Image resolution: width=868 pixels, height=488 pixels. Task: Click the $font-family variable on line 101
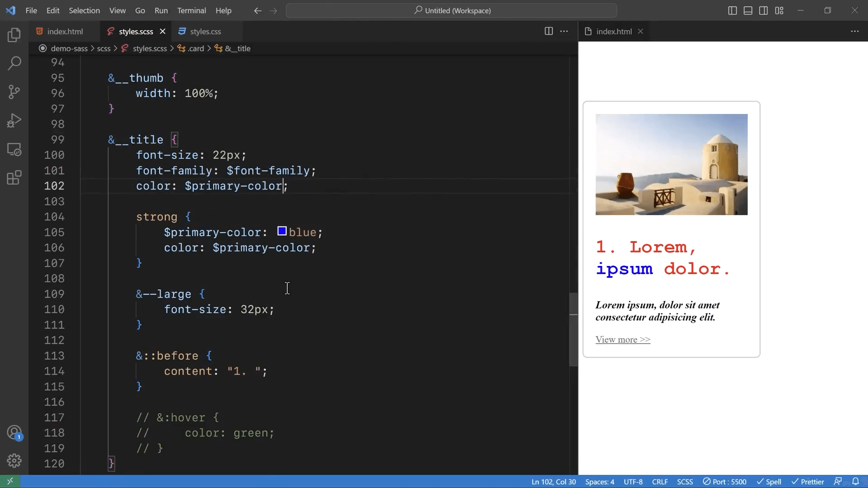click(268, 171)
